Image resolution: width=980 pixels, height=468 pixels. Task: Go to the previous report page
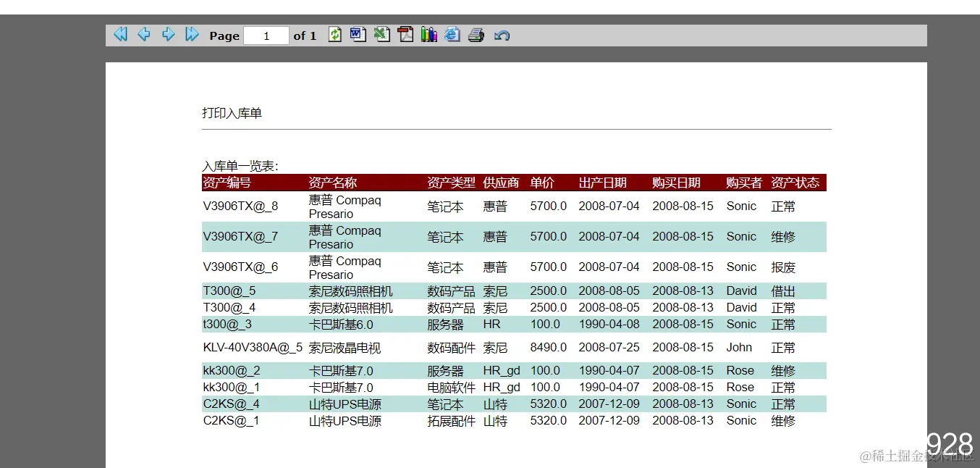click(x=144, y=34)
